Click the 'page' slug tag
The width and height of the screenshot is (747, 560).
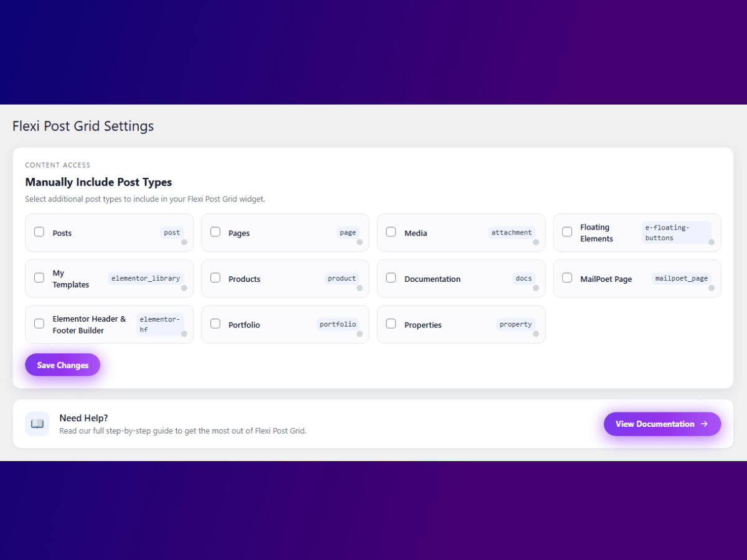[348, 233]
